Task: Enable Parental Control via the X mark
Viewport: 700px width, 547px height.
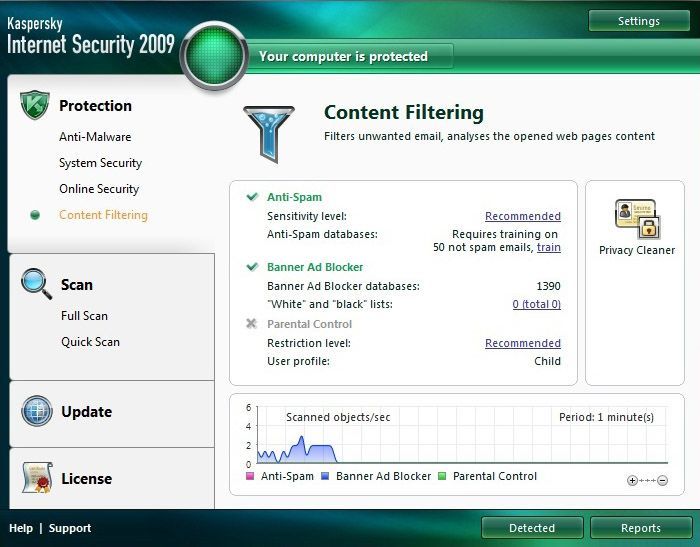Action: point(251,323)
